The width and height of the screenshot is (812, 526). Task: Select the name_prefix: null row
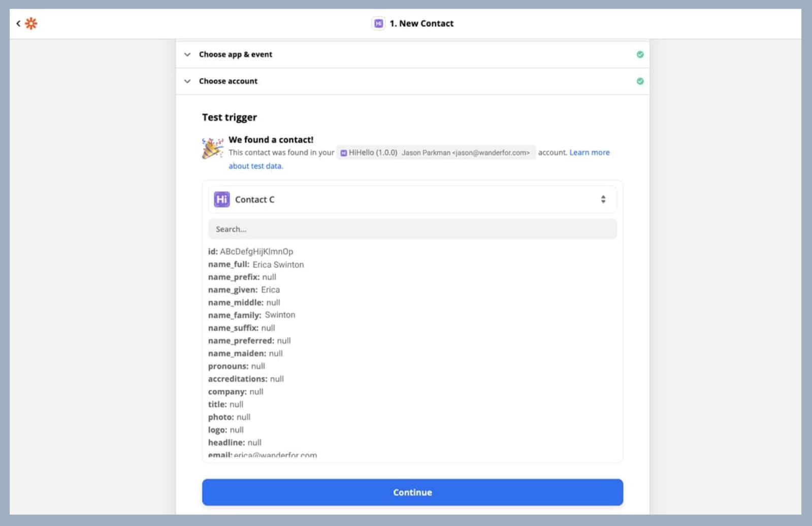click(242, 277)
